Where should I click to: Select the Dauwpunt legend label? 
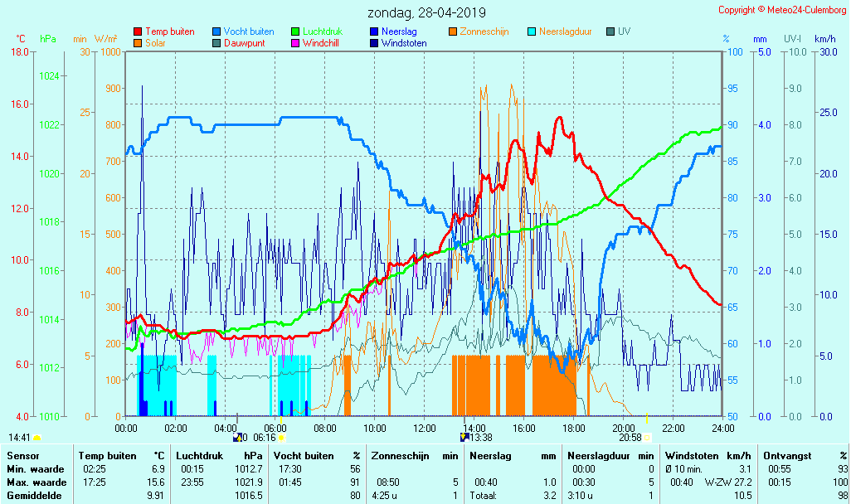[244, 43]
